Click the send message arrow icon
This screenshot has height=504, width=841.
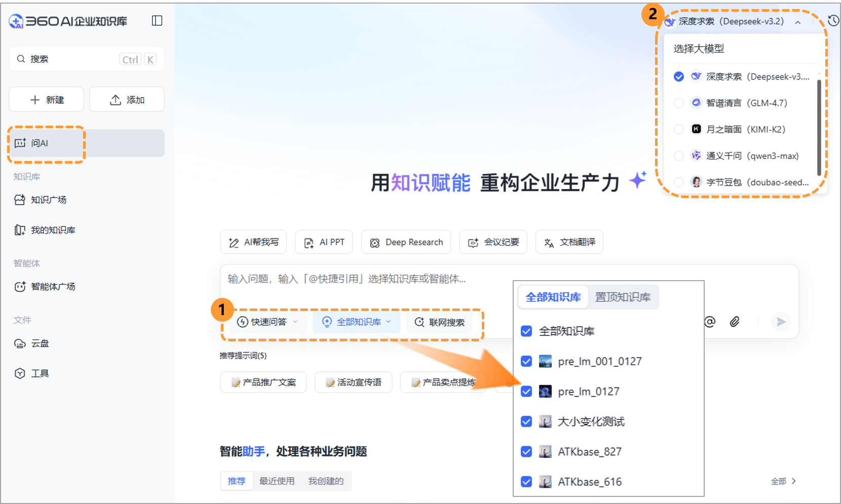[781, 321]
